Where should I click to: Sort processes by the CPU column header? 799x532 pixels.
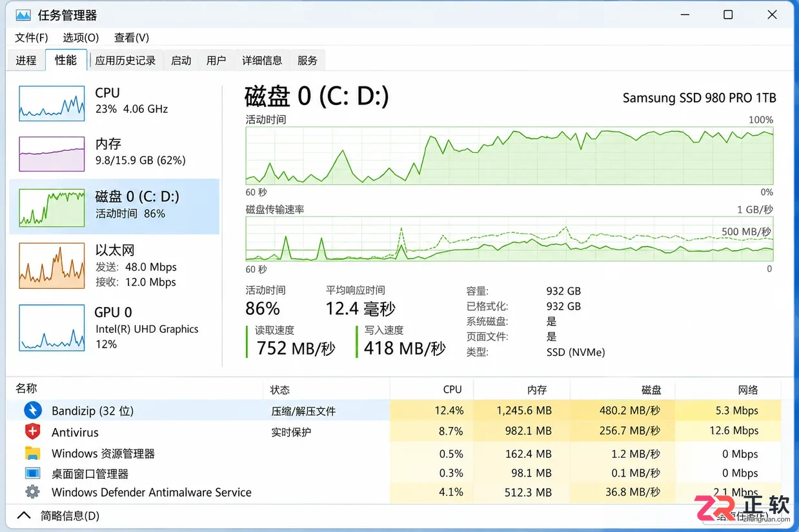pyautogui.click(x=452, y=389)
